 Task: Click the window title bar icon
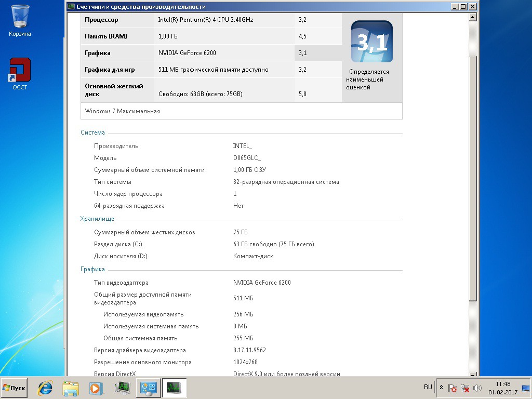click(x=71, y=6)
